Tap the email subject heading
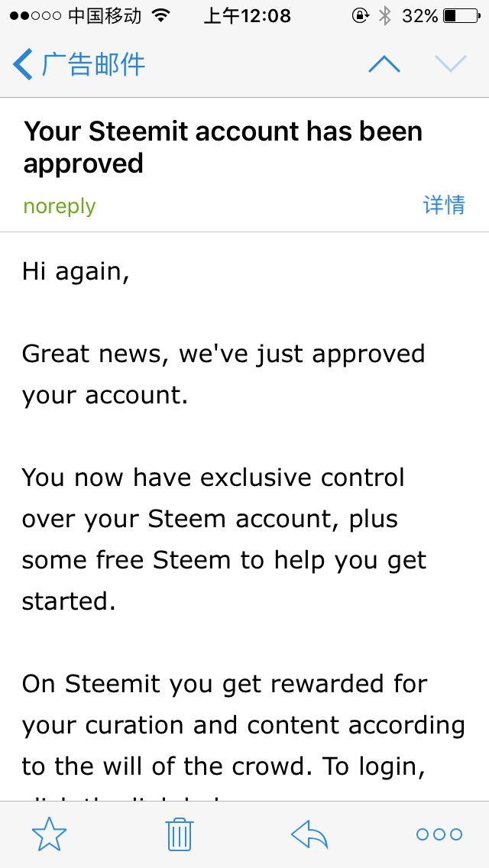 (223, 147)
